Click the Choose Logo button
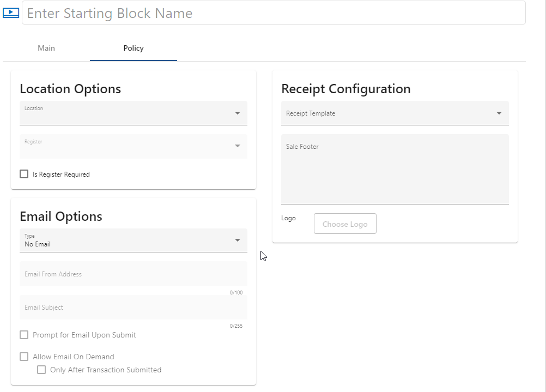Viewport: 546px width, 392px height. (345, 224)
